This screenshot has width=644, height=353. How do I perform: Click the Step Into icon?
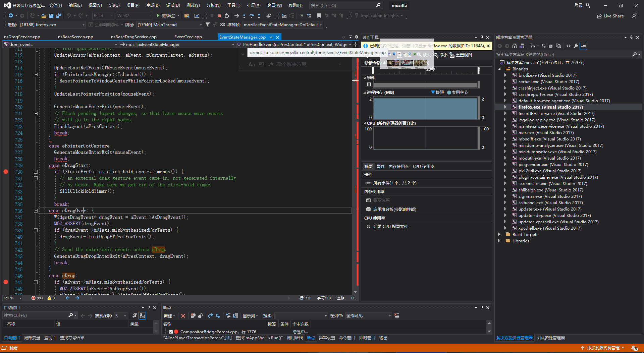[244, 16]
